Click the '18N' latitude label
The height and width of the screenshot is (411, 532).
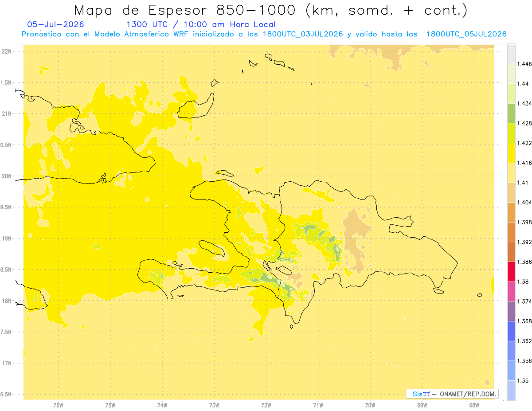click(7, 301)
